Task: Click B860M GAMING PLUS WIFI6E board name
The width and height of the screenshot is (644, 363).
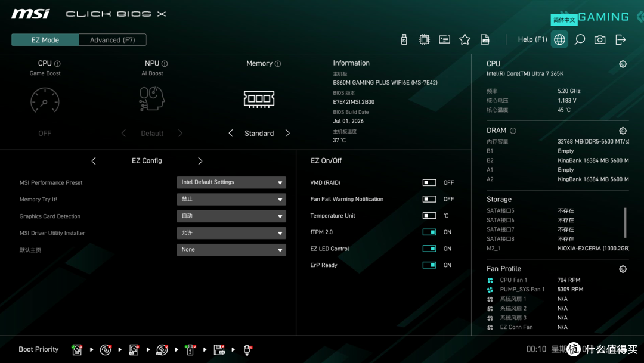Action: (385, 82)
